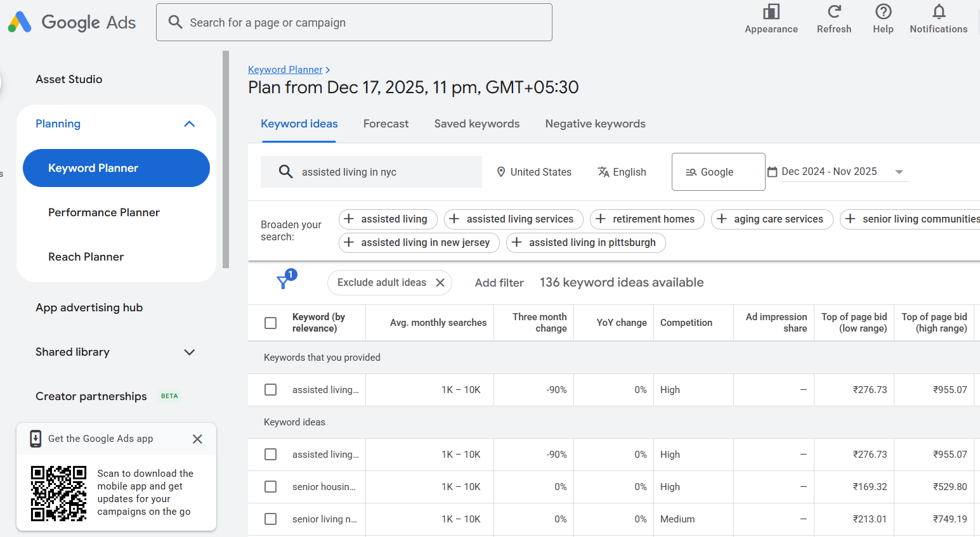Screen dimensions: 980x537
Task: Open the Notifications bell
Action: [x=939, y=11]
